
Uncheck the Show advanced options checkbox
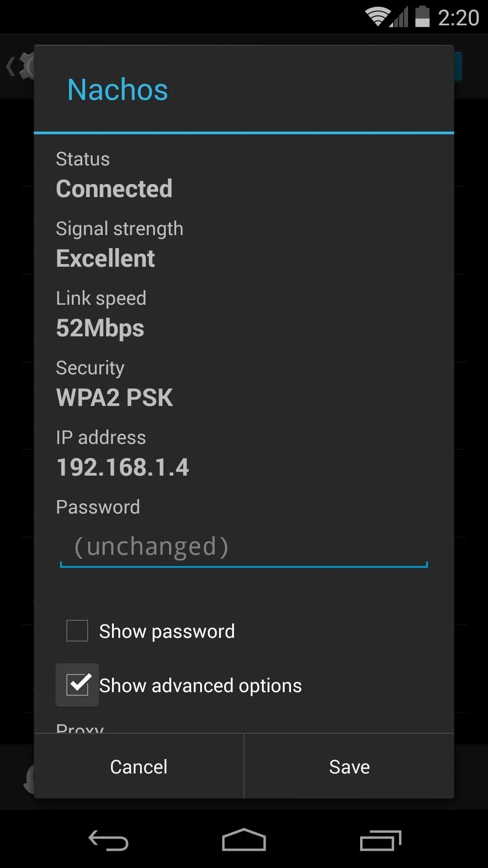[x=77, y=685]
